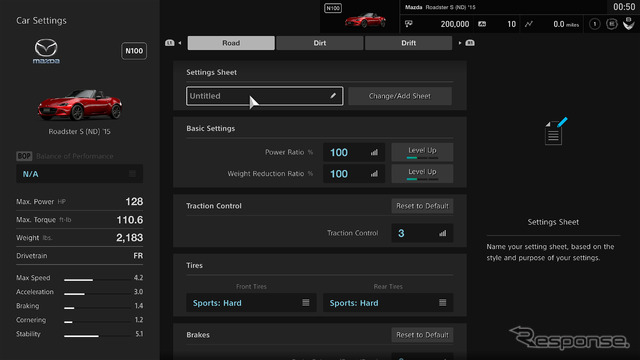Click the Max. Power value 128
This screenshot has width=640, height=360.
134,202
